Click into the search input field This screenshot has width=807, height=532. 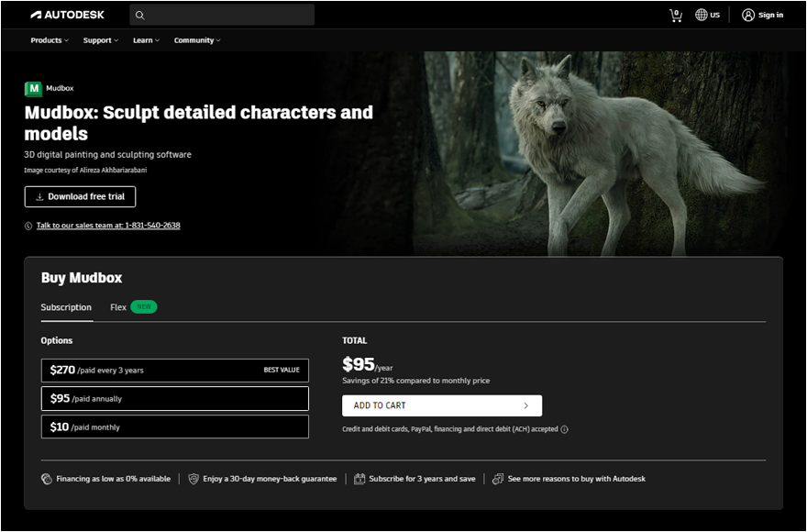pos(222,15)
